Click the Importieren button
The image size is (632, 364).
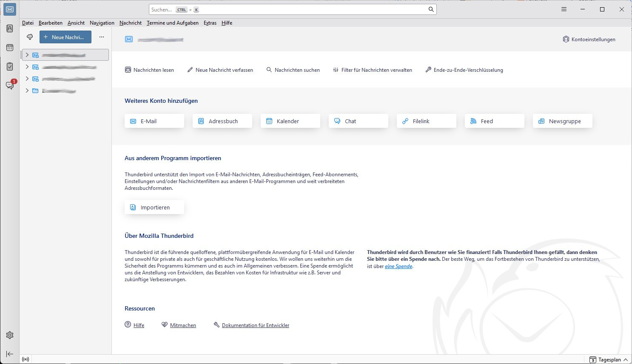click(x=154, y=207)
